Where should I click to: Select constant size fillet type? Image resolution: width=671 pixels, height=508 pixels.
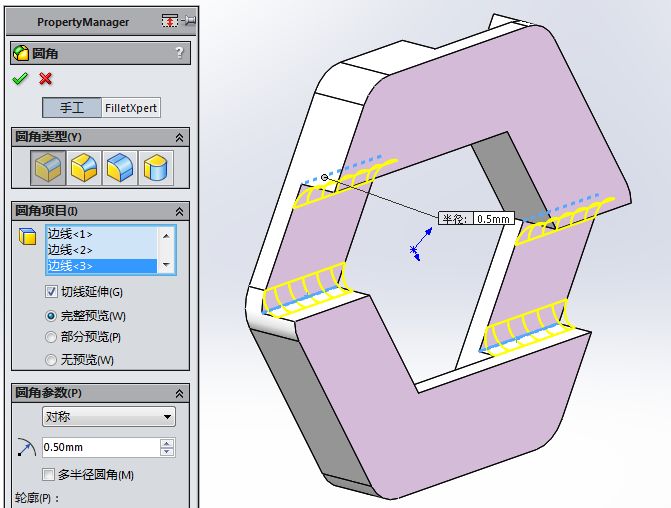tap(48, 168)
